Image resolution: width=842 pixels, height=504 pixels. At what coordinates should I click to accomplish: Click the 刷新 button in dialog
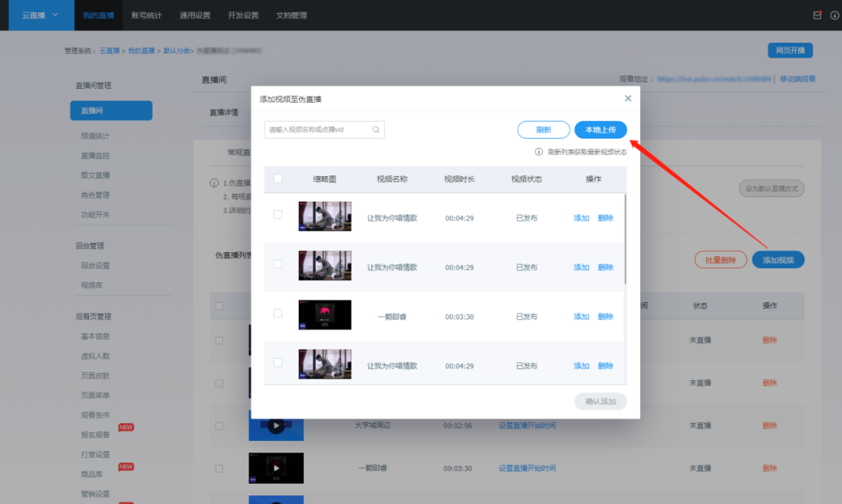pyautogui.click(x=543, y=130)
